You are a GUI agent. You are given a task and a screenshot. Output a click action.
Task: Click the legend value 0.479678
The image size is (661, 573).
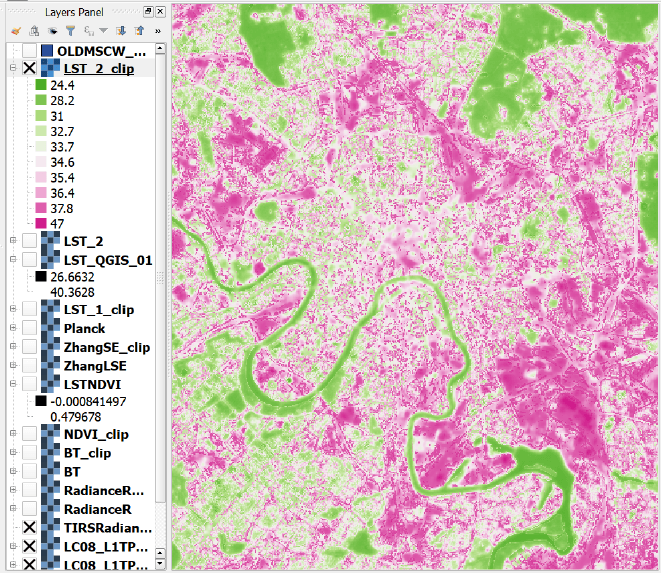75,417
